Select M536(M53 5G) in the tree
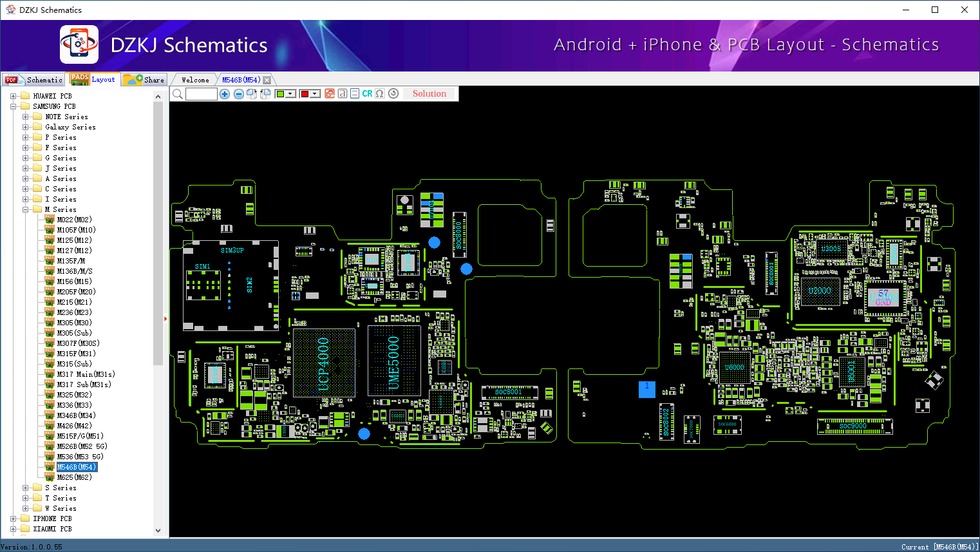Screen dimensions: 980x552 [x=80, y=457]
